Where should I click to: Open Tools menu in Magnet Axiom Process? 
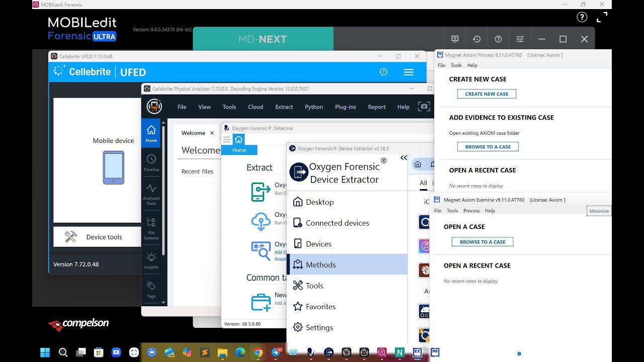[x=456, y=65]
